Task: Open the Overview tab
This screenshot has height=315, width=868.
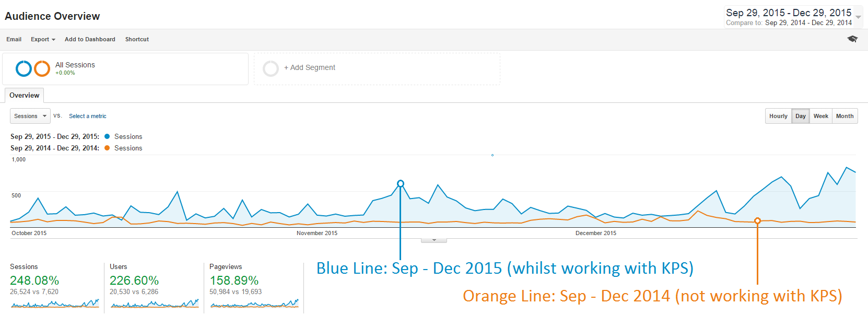Action: 25,95
